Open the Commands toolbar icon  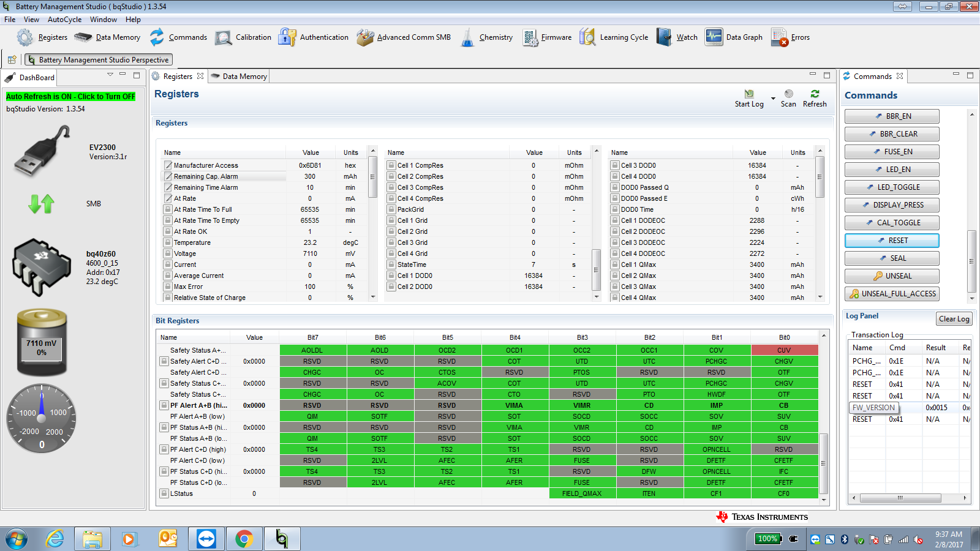pos(157,37)
